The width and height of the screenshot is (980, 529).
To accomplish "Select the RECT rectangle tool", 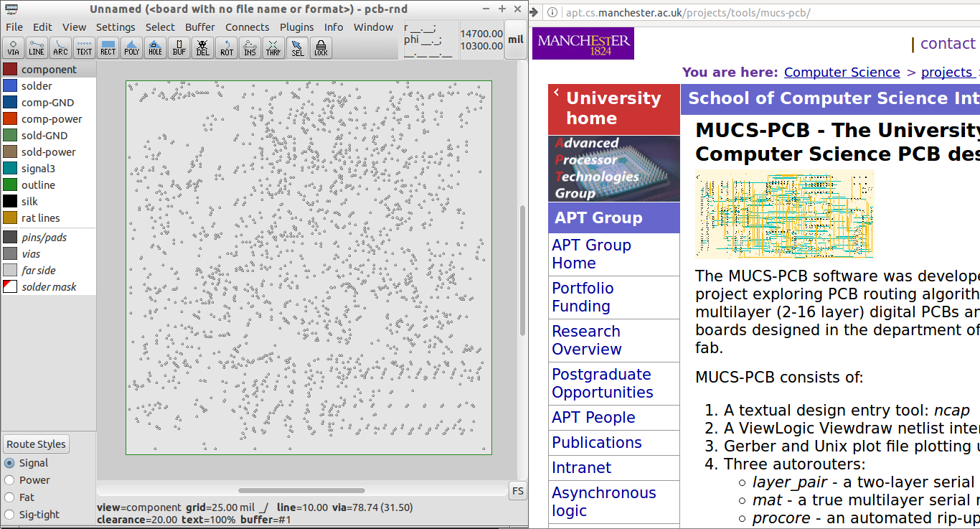I will point(108,48).
